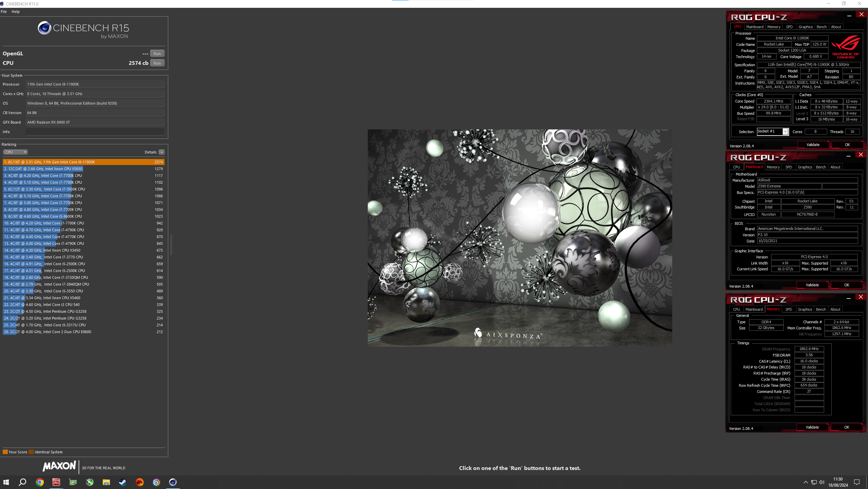Click the Info input field
The image size is (868, 489).
coord(95,132)
